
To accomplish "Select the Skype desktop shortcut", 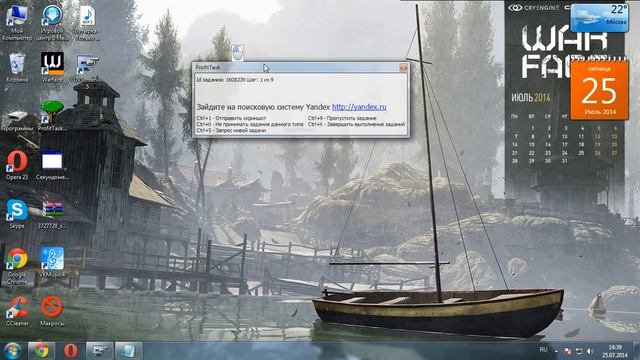I will click(x=17, y=213).
